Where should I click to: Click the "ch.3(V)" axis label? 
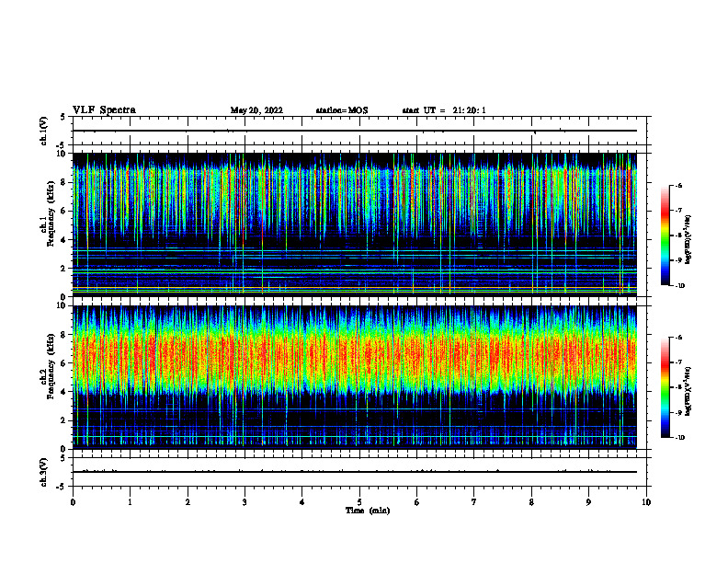(x=43, y=472)
